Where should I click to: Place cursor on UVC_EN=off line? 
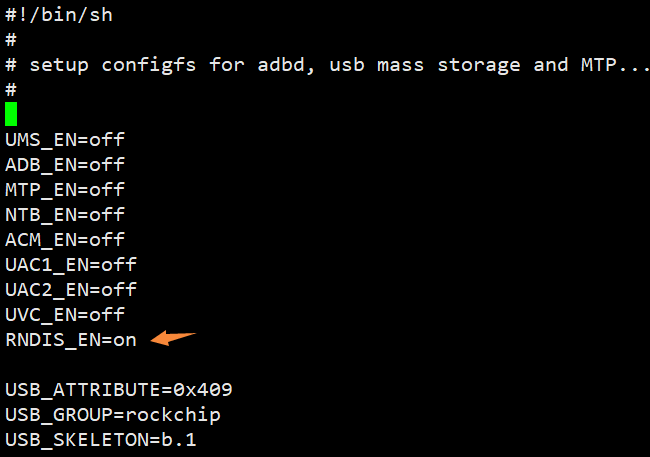[x=65, y=315]
